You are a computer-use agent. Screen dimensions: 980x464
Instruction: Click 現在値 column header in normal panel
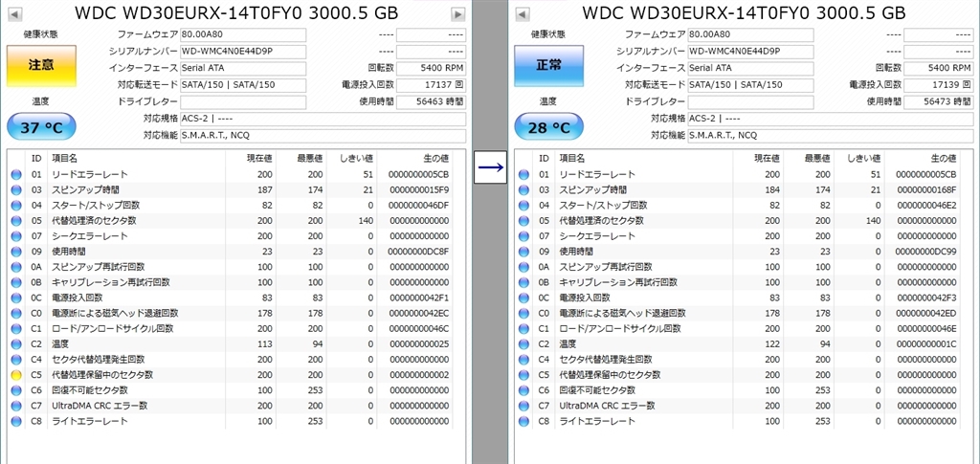point(768,159)
